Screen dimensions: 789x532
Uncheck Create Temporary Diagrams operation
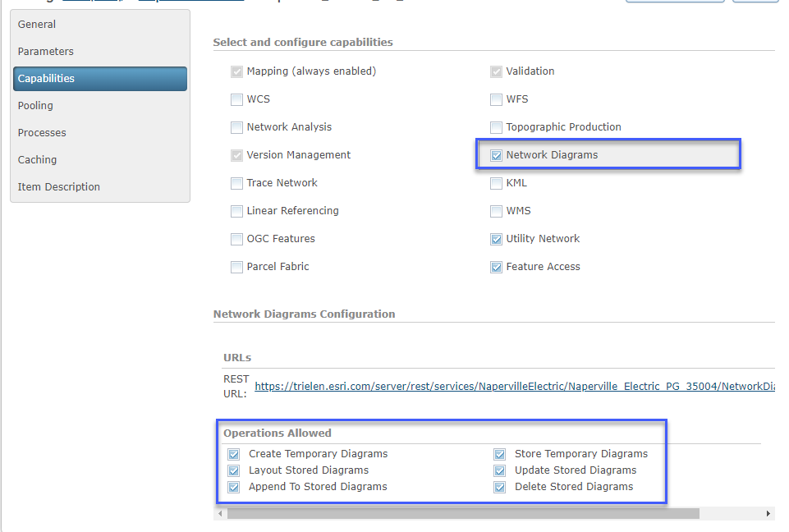coord(234,453)
